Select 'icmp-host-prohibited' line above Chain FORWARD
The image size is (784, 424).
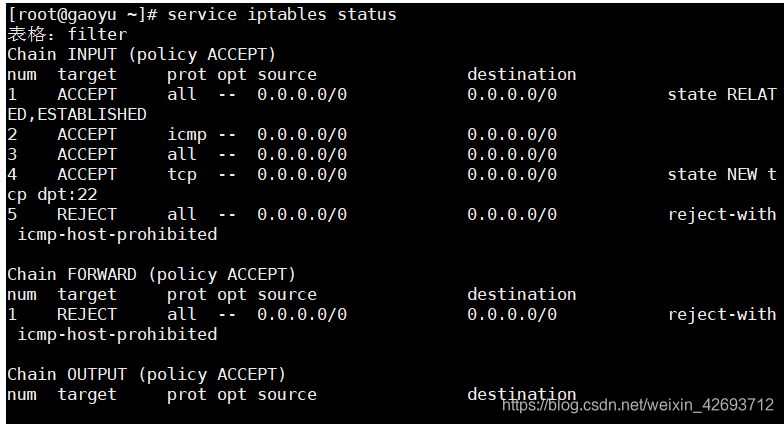pos(118,234)
